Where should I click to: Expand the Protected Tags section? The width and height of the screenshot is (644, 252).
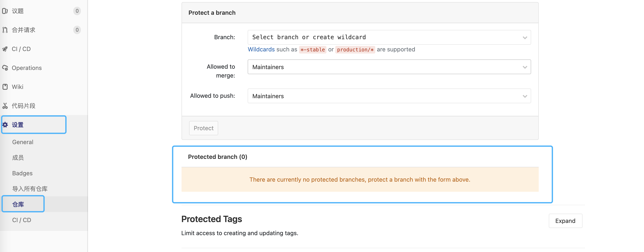pos(565,221)
